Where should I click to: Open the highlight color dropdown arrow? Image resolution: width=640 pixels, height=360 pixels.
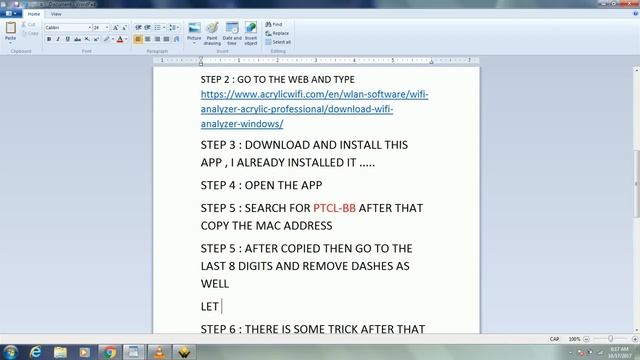(x=112, y=39)
